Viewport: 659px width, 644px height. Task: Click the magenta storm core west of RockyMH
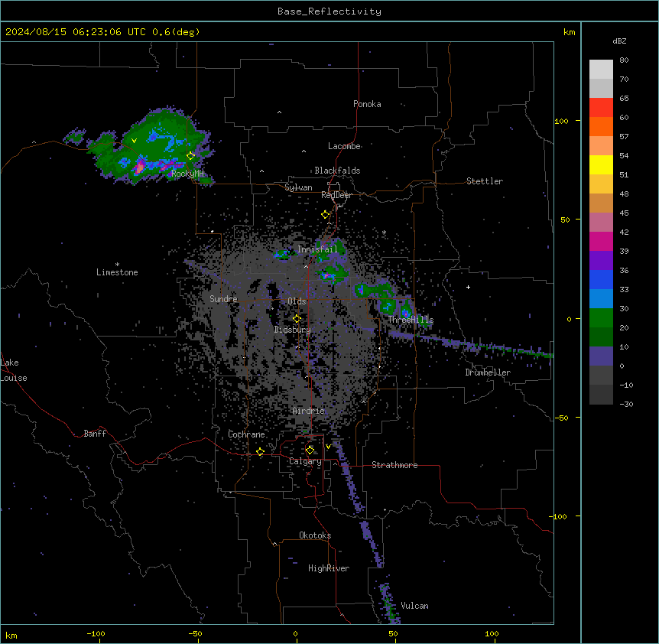point(139,168)
